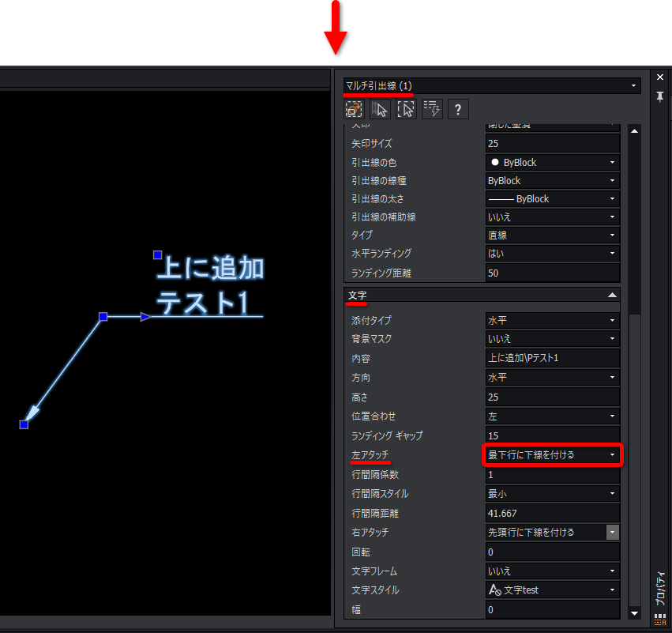Click the 矢印サイズ value field

click(x=552, y=144)
